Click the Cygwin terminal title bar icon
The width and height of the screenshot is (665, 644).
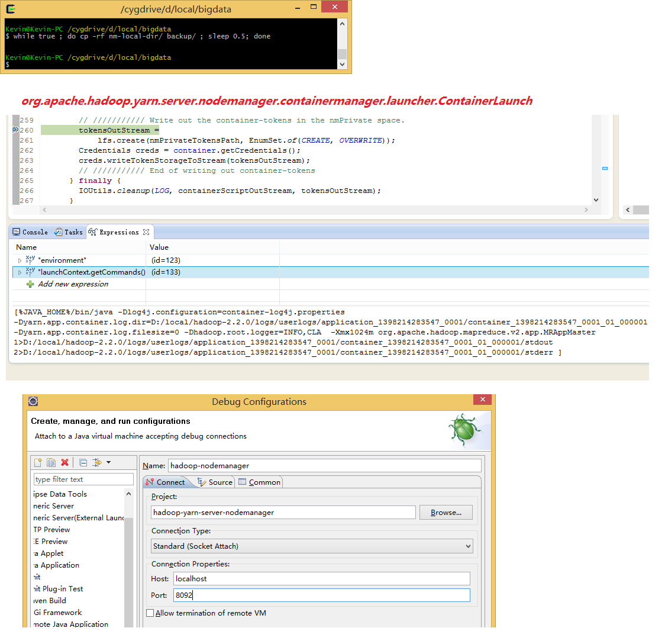pyautogui.click(x=11, y=8)
